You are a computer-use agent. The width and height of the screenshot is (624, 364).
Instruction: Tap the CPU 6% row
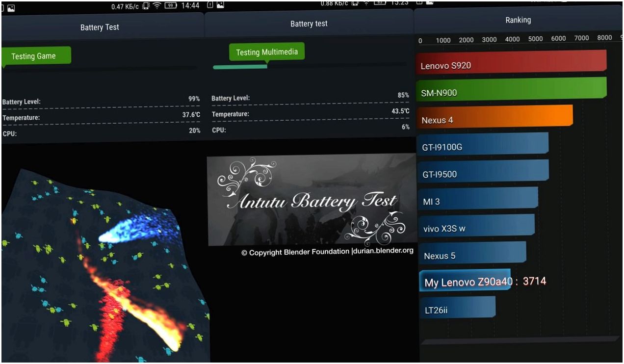coord(310,129)
